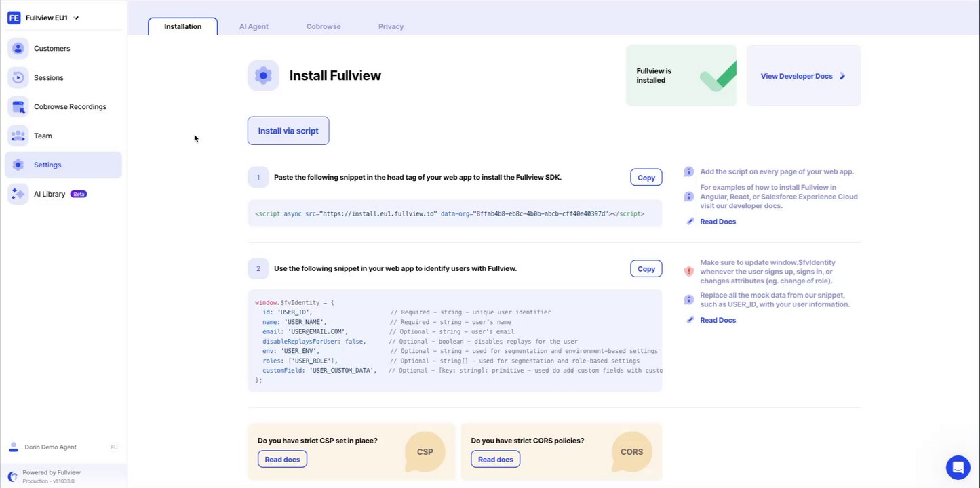Screen dimensions: 980x488
Task: Click Read docs in the CORS card
Action: tap(495, 459)
